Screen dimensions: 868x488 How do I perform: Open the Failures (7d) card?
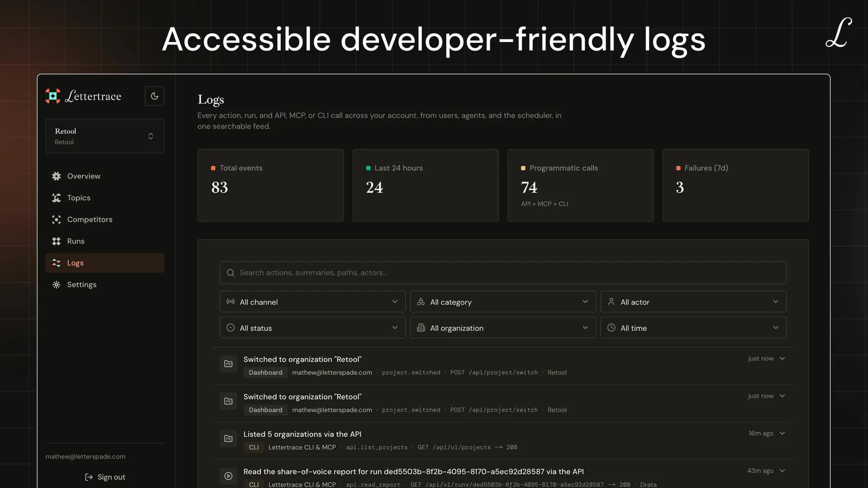736,185
